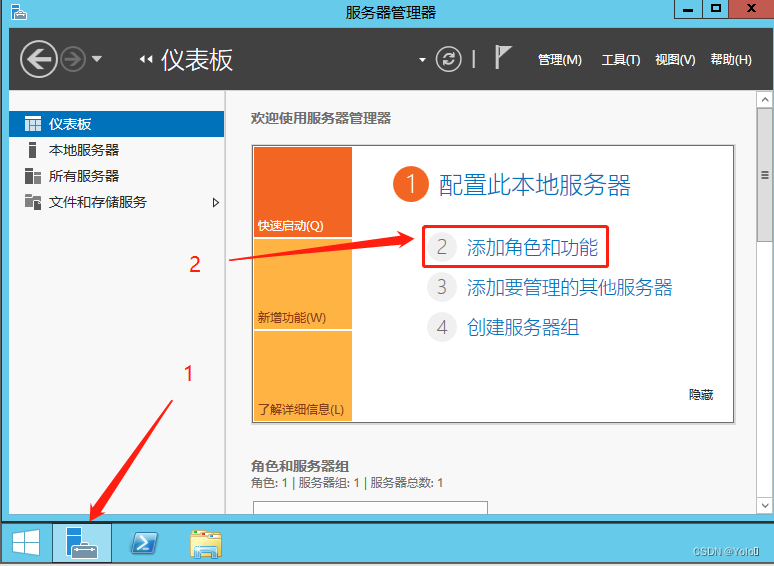Open the notifications flag icon

coord(503,57)
